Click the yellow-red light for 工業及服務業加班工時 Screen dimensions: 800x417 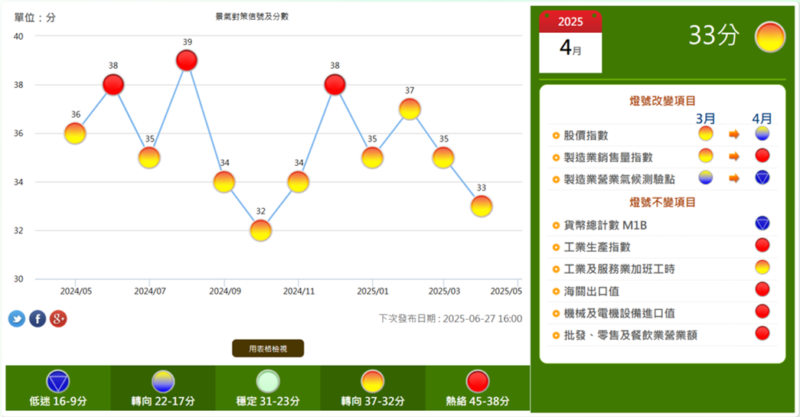coord(762,267)
